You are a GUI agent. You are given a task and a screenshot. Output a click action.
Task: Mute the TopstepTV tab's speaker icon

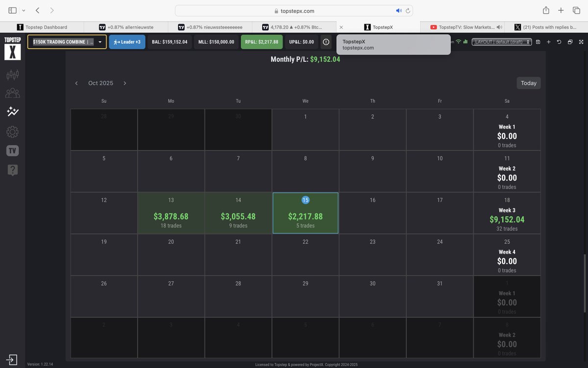click(x=499, y=27)
